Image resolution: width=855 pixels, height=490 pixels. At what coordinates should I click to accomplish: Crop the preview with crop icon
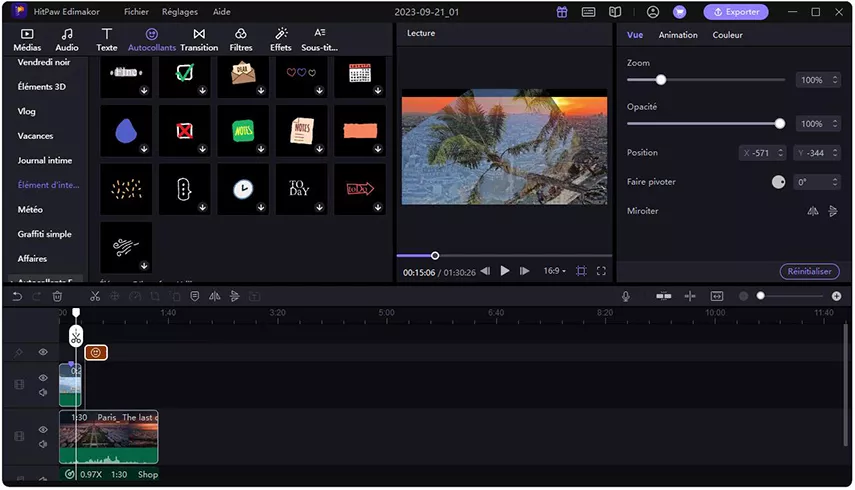click(x=581, y=271)
